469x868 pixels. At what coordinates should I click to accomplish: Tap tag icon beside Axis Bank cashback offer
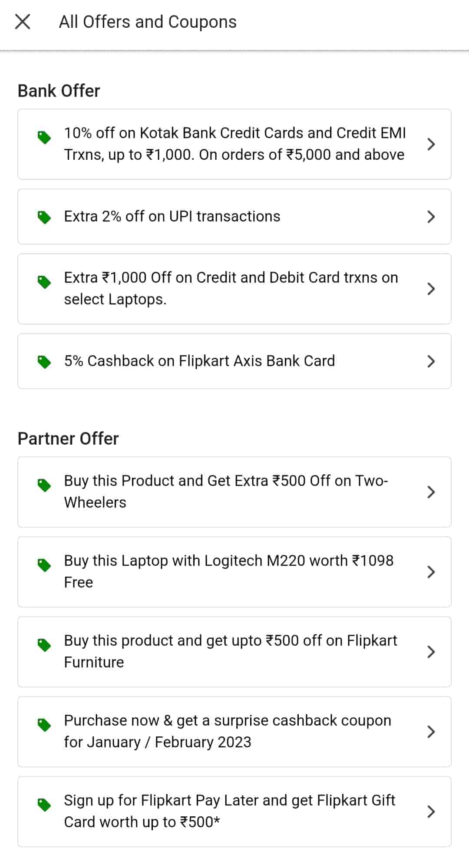coord(44,362)
